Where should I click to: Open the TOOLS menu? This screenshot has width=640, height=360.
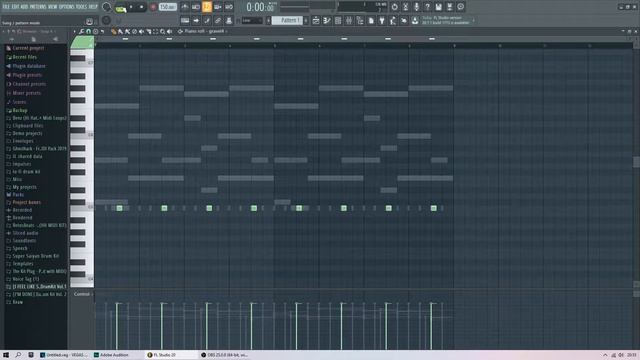click(82, 7)
